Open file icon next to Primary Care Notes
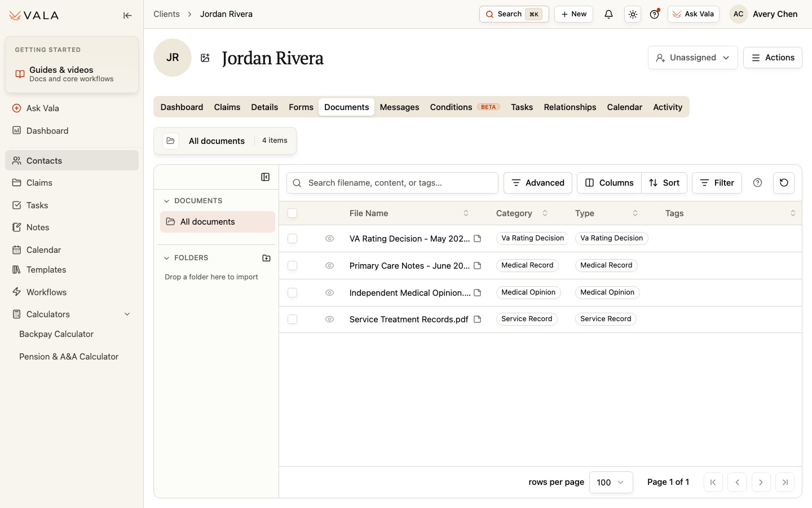This screenshot has height=508, width=812. 477,265
